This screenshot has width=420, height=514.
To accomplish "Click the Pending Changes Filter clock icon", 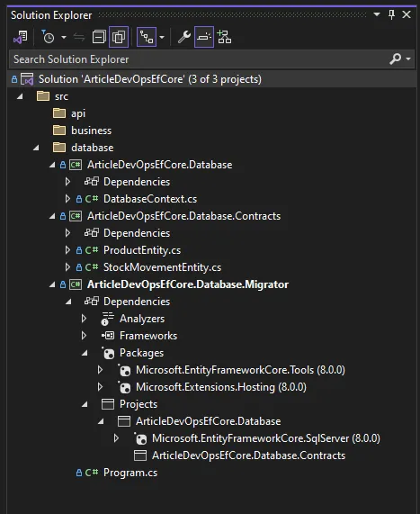I will [x=48, y=37].
